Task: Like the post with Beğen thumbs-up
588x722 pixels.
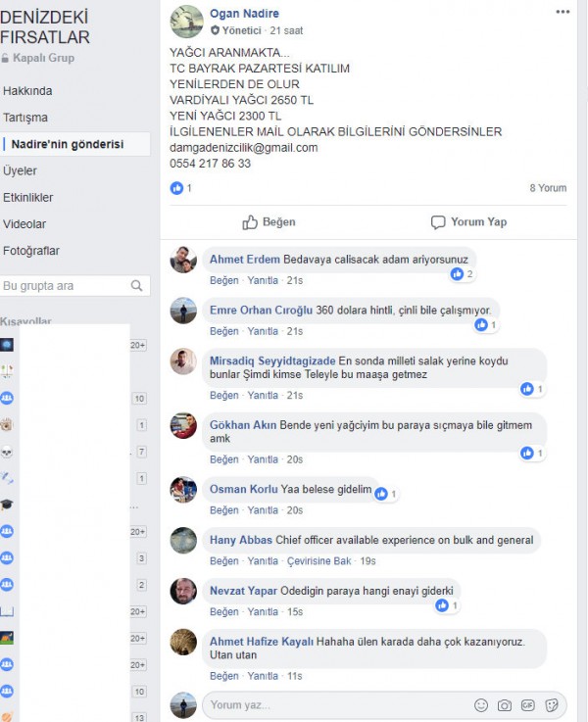Action: [269, 222]
